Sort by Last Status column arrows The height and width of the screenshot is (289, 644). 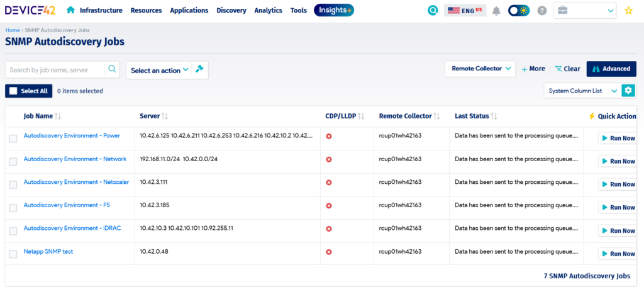coord(494,116)
